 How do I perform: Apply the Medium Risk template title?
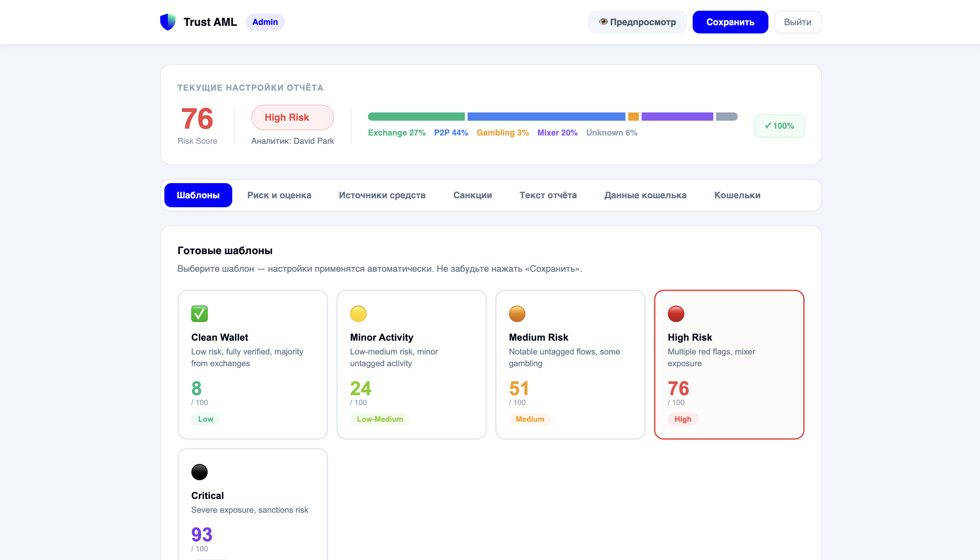[x=539, y=337]
